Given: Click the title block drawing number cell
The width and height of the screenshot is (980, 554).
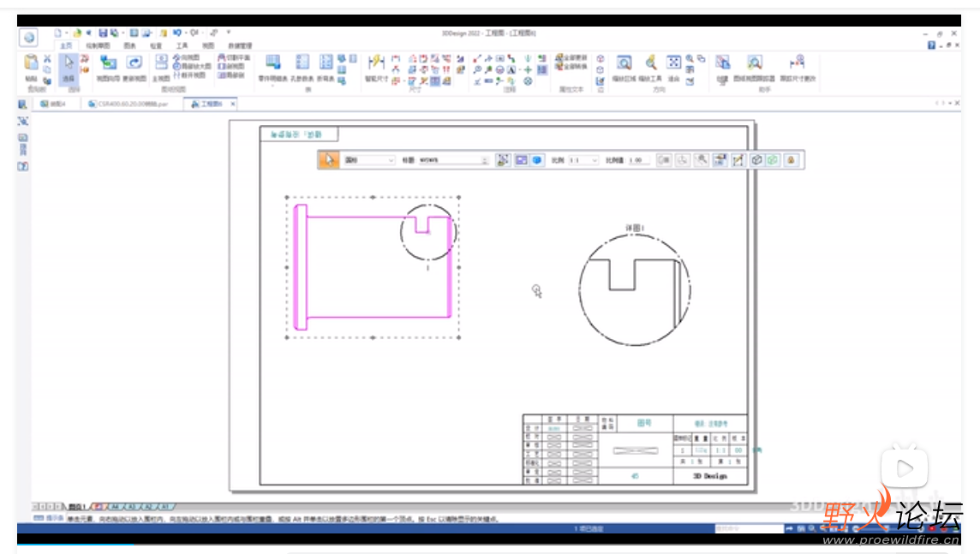Looking at the screenshot, I should (644, 424).
